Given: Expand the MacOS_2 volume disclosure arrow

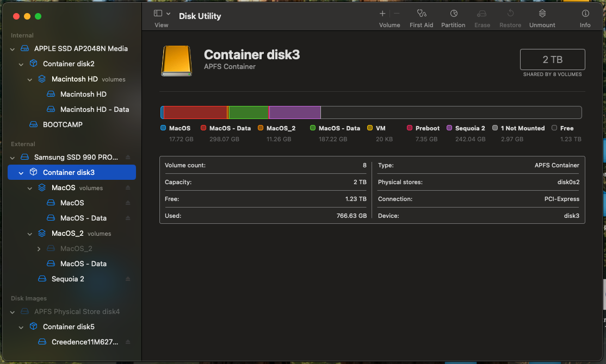Looking at the screenshot, I should tap(39, 248).
